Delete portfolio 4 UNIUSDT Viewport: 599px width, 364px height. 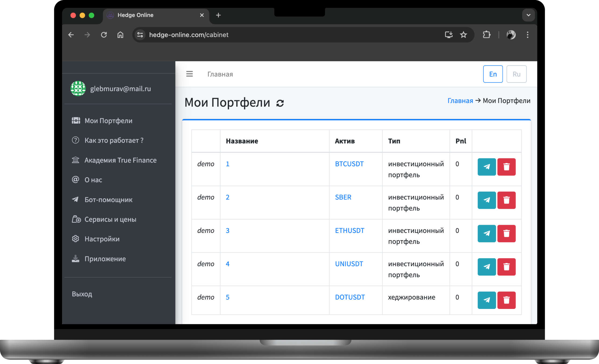pos(506,267)
